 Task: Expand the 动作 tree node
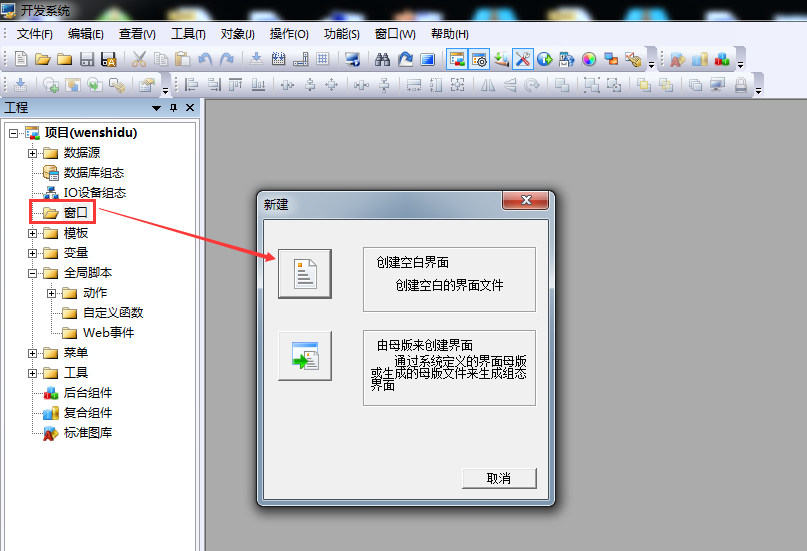coord(51,294)
